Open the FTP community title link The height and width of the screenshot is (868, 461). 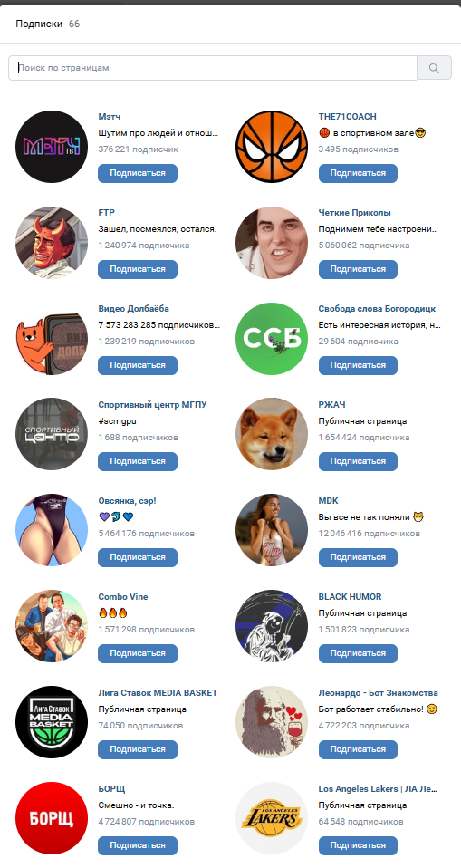106,213
